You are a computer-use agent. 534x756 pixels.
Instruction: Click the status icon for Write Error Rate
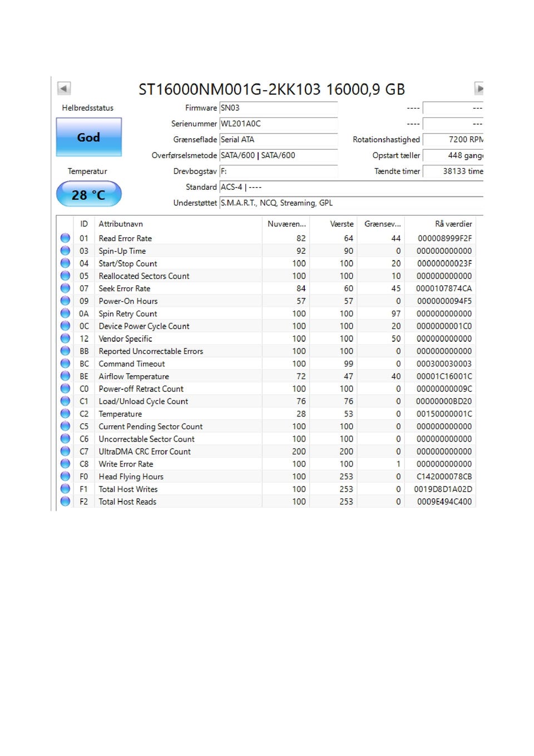[65, 464]
